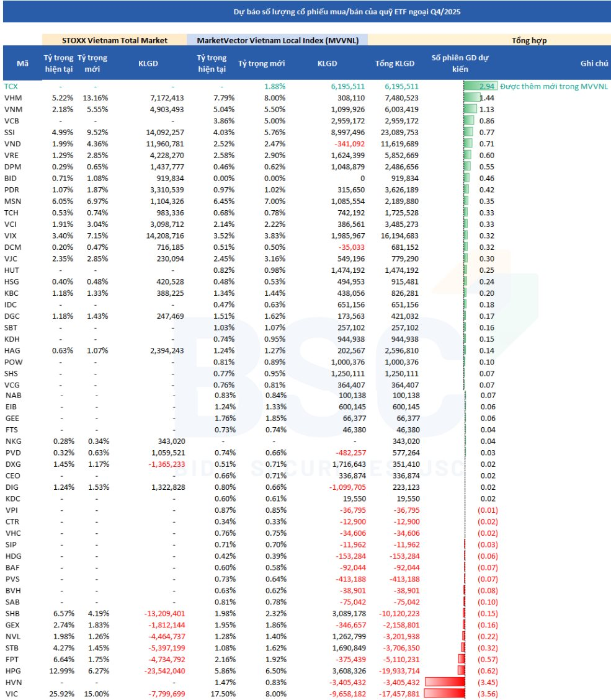Select the TCX ticker cell

pyautogui.click(x=11, y=86)
